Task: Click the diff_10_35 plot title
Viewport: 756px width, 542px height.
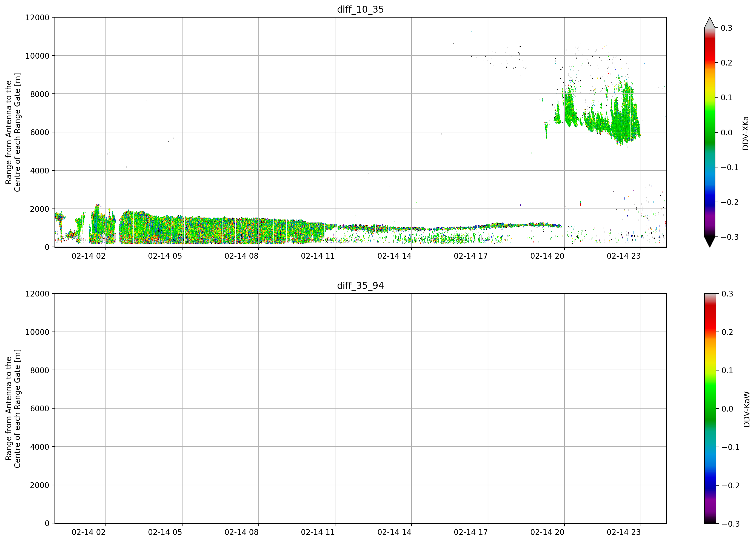Action: (360, 9)
